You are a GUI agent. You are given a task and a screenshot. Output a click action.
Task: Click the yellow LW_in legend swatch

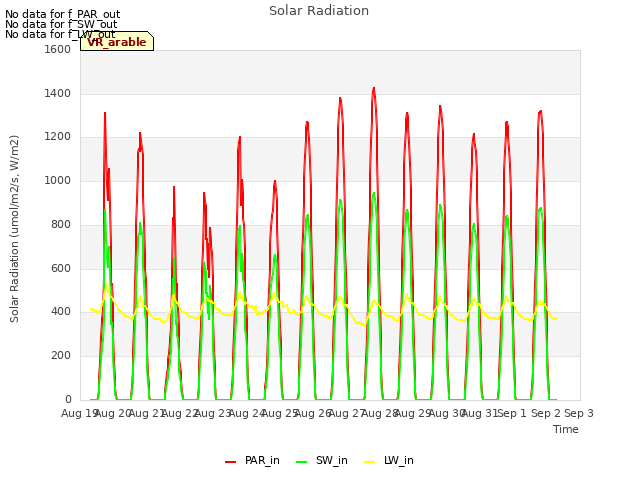[x=369, y=461]
